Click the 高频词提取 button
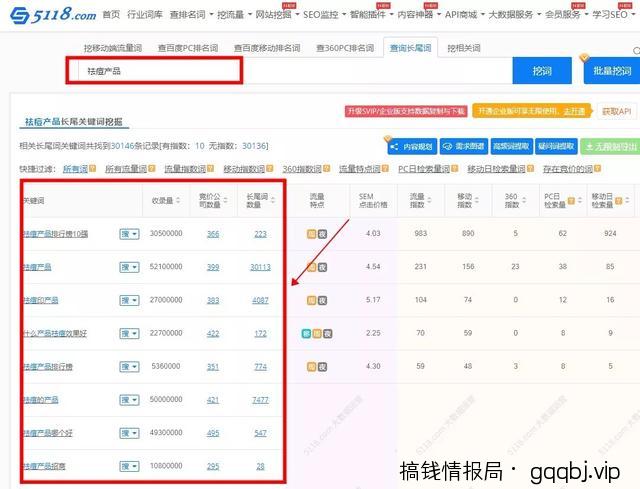This screenshot has height=489, width=640. click(511, 146)
